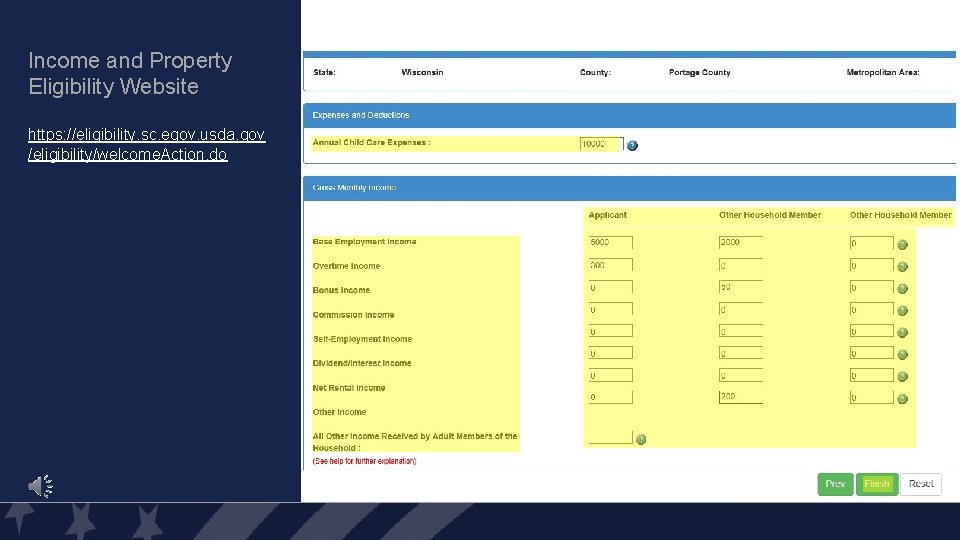Click the 'Applicant' column heading
This screenshot has height=540, width=960.
pyautogui.click(x=607, y=215)
